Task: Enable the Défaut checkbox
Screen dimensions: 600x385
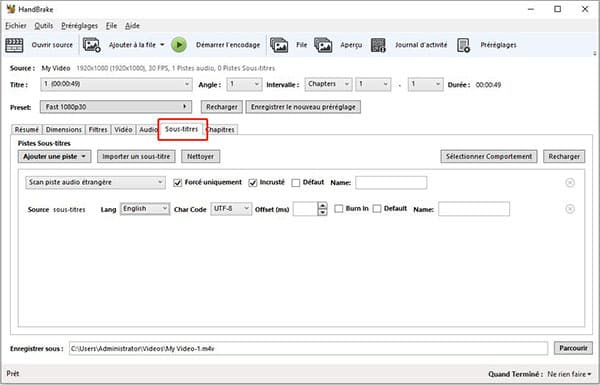Action: tap(295, 183)
